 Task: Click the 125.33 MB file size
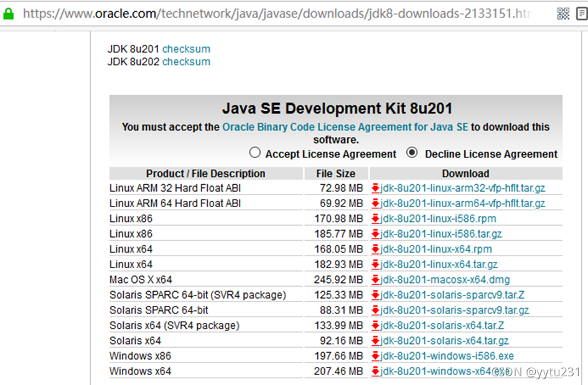[338, 295]
